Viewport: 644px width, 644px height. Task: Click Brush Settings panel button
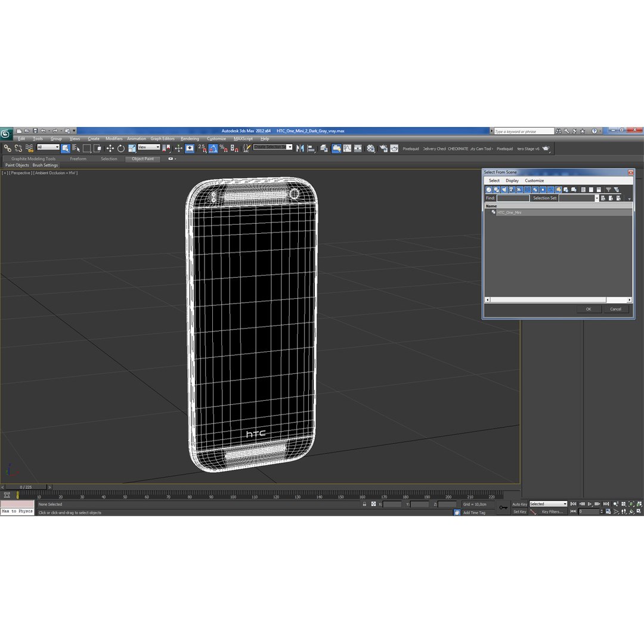click(x=45, y=165)
